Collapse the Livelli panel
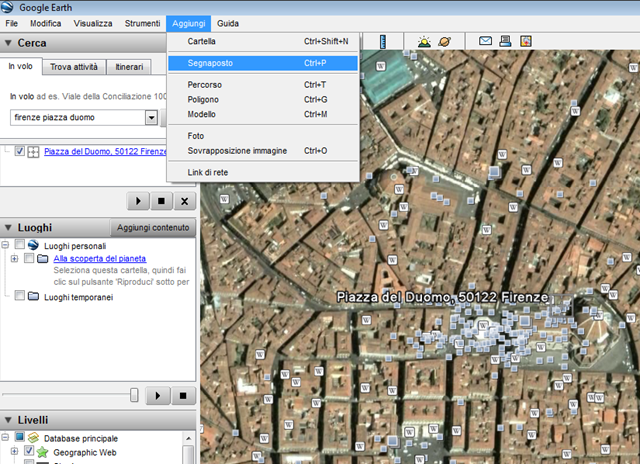 8,420
